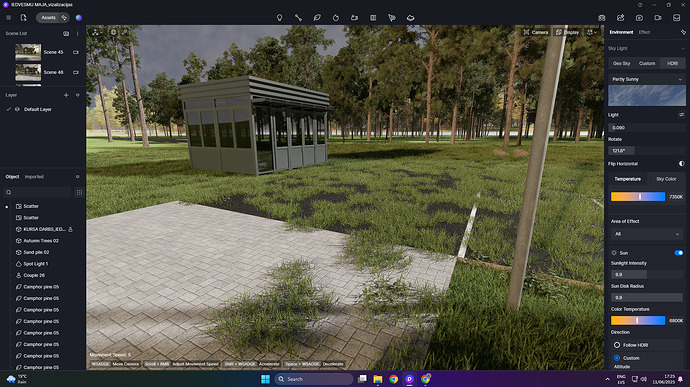Select the Follow HDRI radio button
Screen dimensions: 690x387
617,345
